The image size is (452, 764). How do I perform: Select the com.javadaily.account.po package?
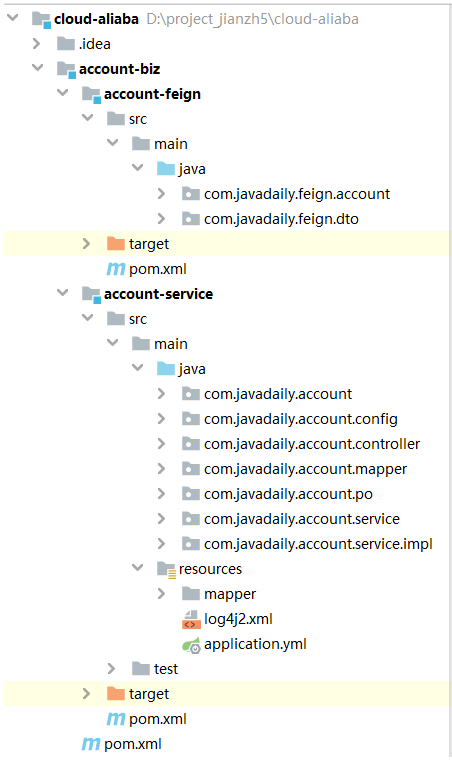point(288,494)
